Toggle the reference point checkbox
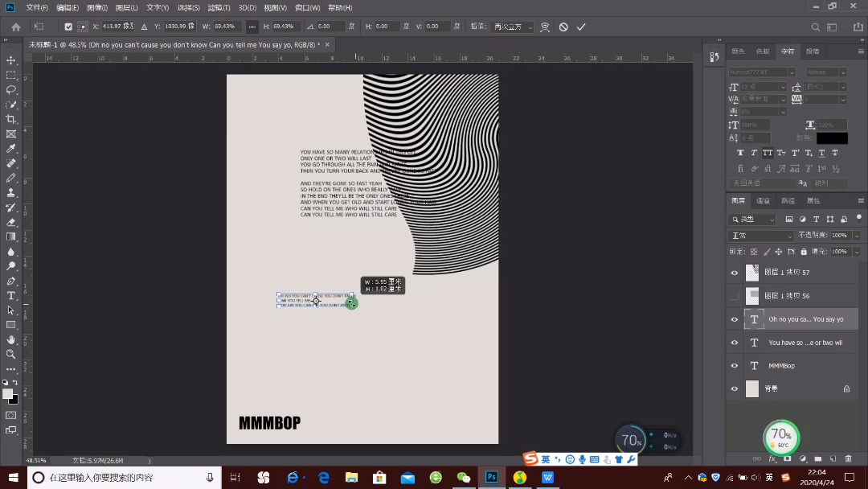Screen dimensions: 868x489 tap(68, 27)
